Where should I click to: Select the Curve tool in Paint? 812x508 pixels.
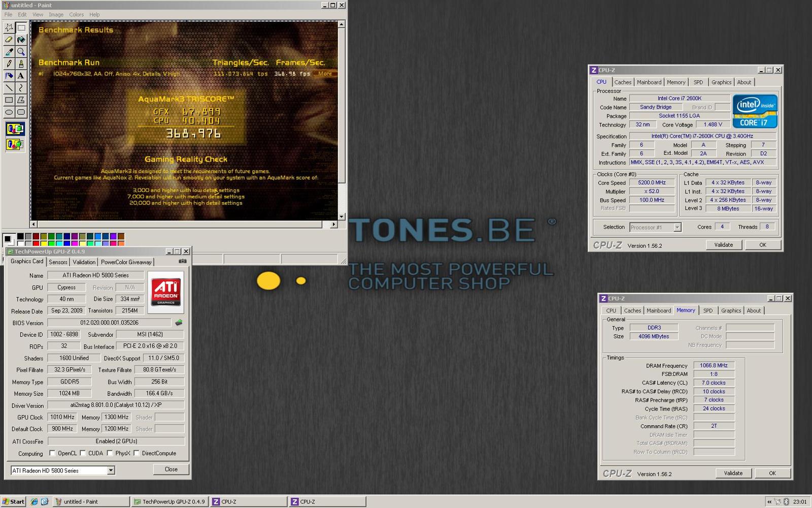21,88
